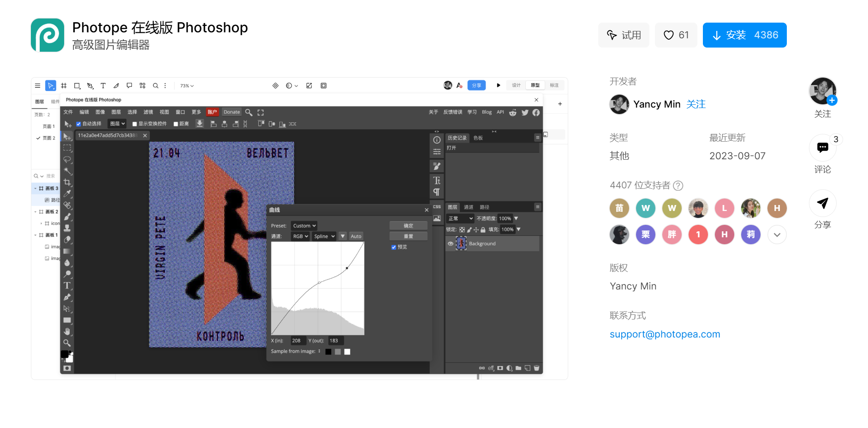Select the Crop tool in the toolbar

tap(68, 182)
